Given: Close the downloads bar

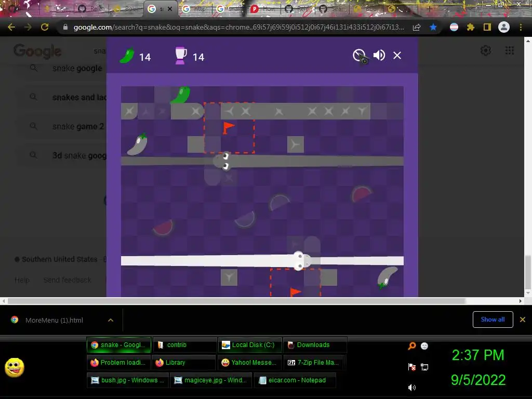Looking at the screenshot, I should point(523,320).
